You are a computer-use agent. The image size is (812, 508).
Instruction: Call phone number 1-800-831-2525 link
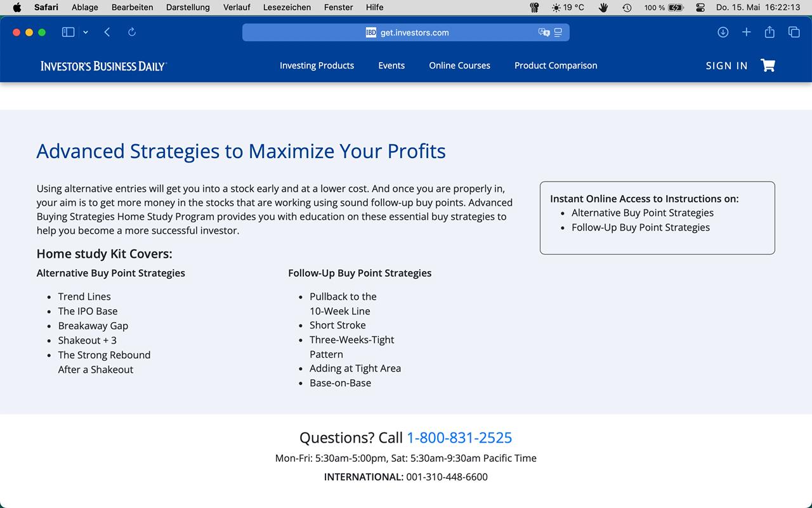[459, 438]
